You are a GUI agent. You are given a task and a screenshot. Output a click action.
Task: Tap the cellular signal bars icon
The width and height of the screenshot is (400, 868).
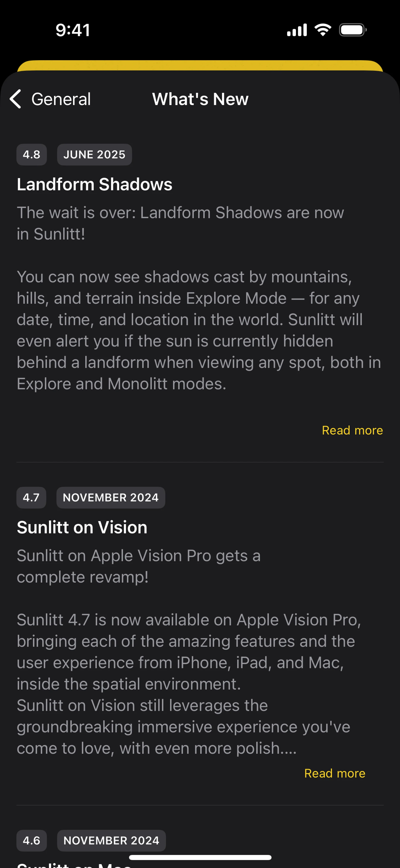click(x=297, y=30)
